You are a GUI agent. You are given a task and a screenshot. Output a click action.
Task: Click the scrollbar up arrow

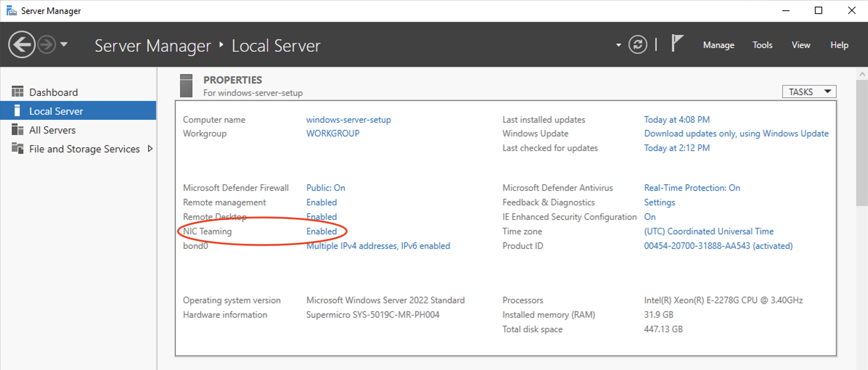tap(862, 74)
